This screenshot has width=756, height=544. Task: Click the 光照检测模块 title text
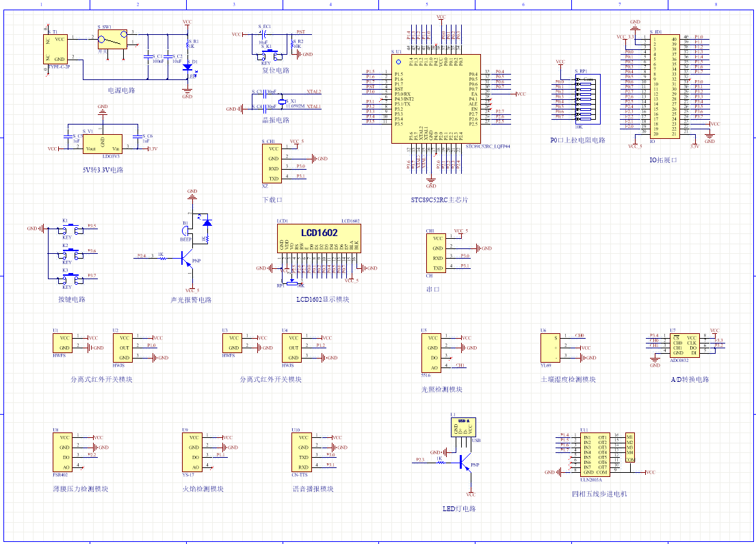442,389
